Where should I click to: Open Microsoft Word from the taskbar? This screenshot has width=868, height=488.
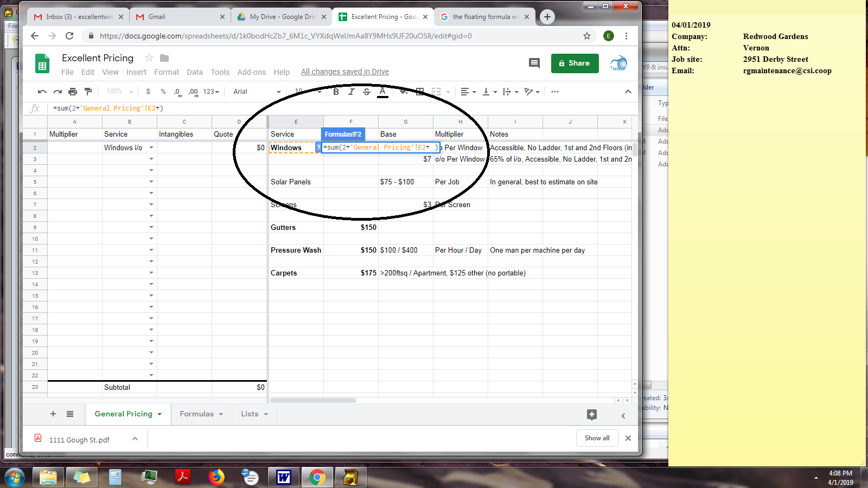pyautogui.click(x=284, y=477)
